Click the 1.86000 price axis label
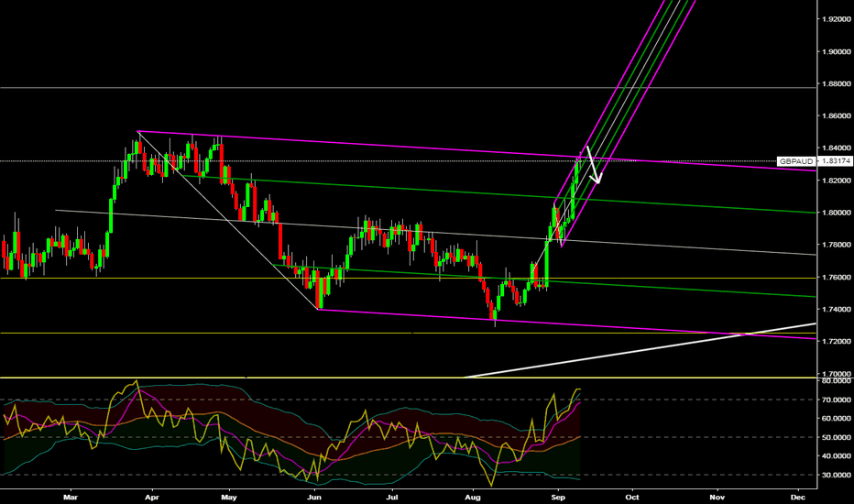 click(836, 116)
